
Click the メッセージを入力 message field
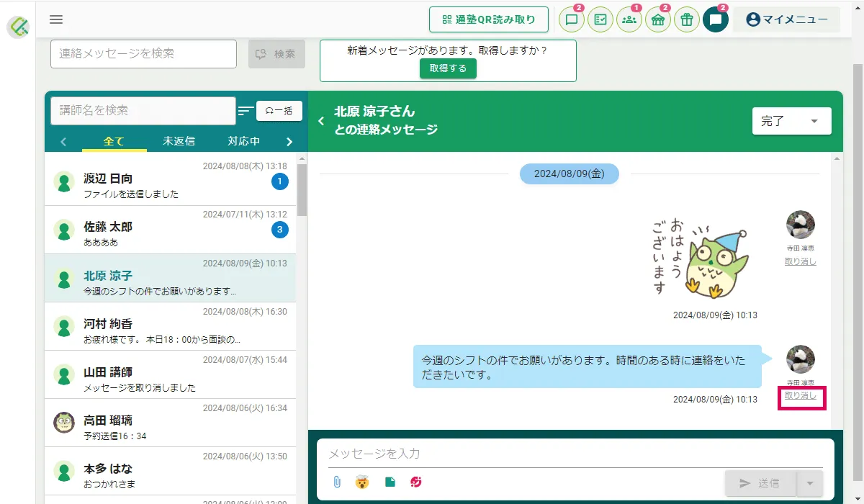(x=575, y=454)
